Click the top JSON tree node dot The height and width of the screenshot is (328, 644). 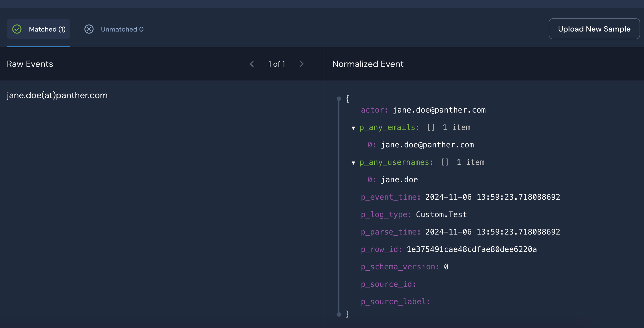tap(339, 99)
